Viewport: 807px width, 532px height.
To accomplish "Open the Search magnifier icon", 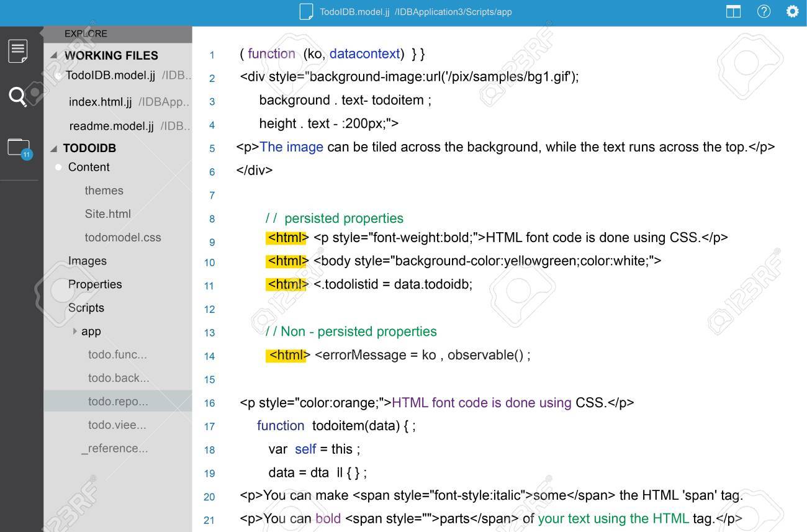I will point(18,96).
